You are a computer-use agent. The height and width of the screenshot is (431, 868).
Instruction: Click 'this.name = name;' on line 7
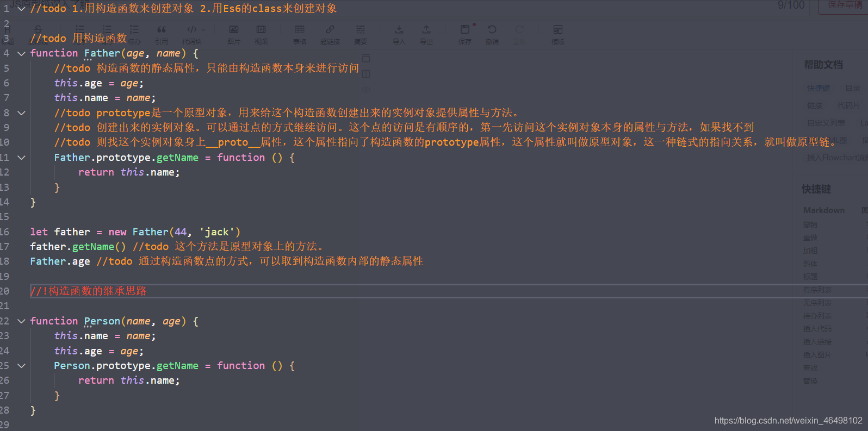coord(105,98)
